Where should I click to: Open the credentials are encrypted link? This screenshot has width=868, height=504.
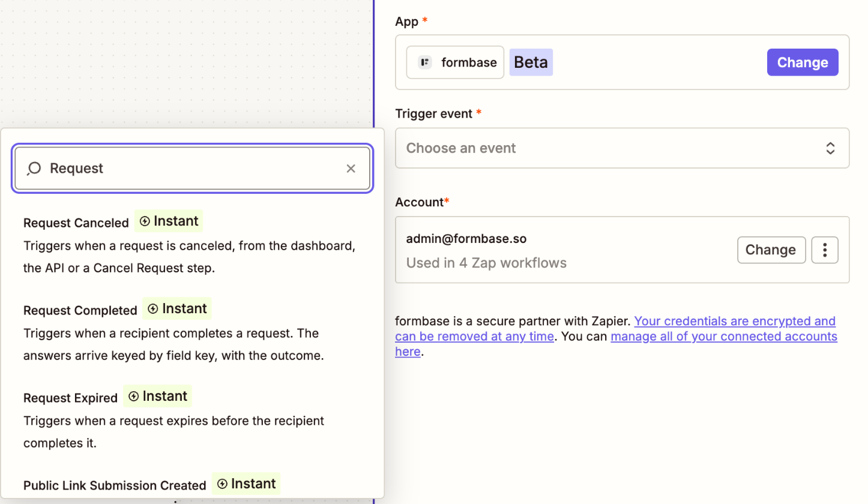click(615, 329)
